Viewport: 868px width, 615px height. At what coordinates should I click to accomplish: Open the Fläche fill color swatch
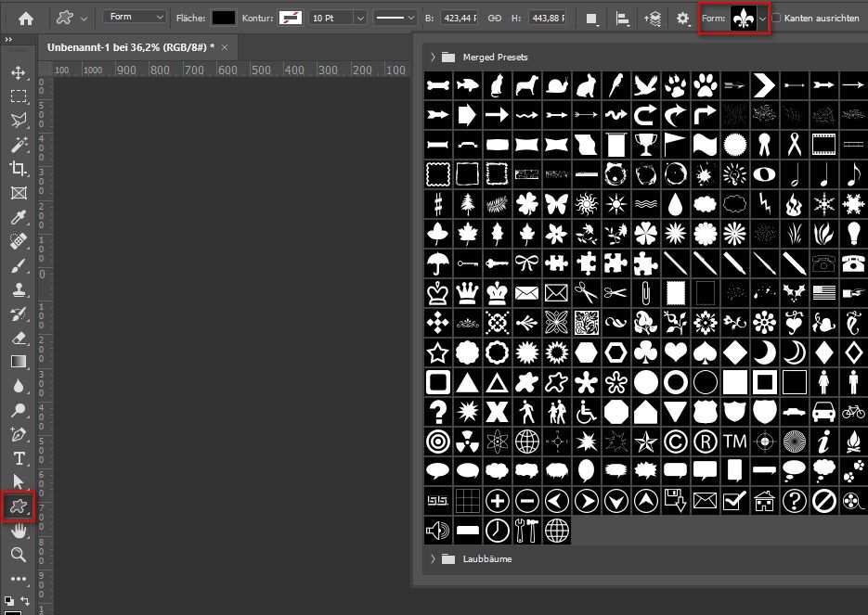(x=224, y=19)
